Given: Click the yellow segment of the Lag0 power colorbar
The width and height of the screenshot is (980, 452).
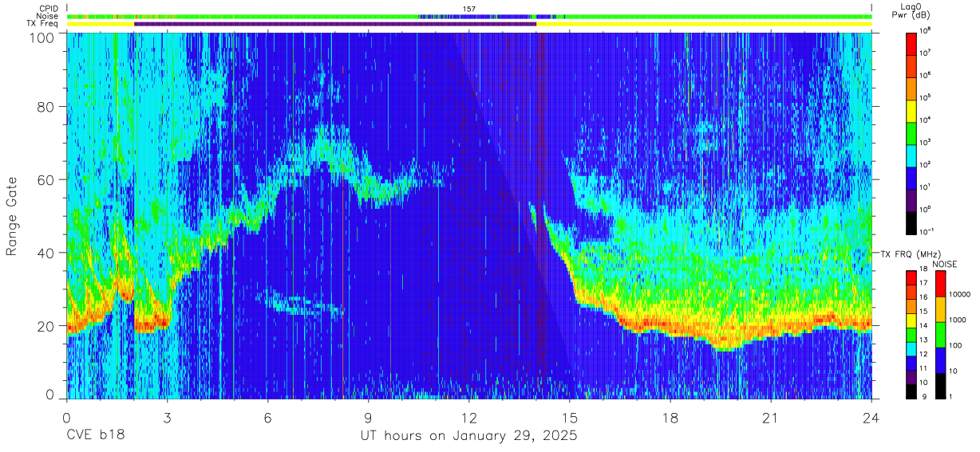Looking at the screenshot, I should tap(911, 109).
